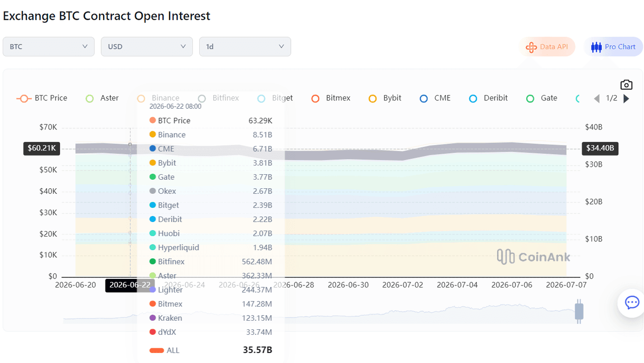Click the Binance 8.51B tooltip row
644x363 pixels.
(x=211, y=135)
